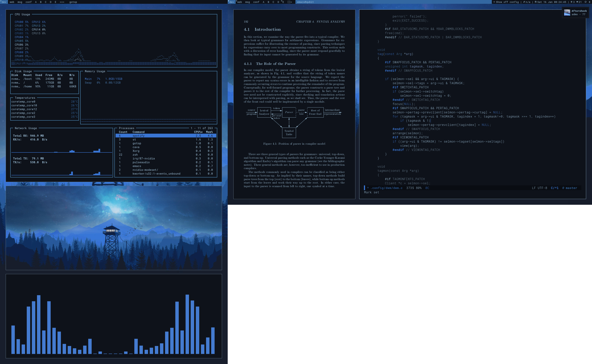Click the eye icon showing 21
592x364 pixels.
click(x=577, y=2)
